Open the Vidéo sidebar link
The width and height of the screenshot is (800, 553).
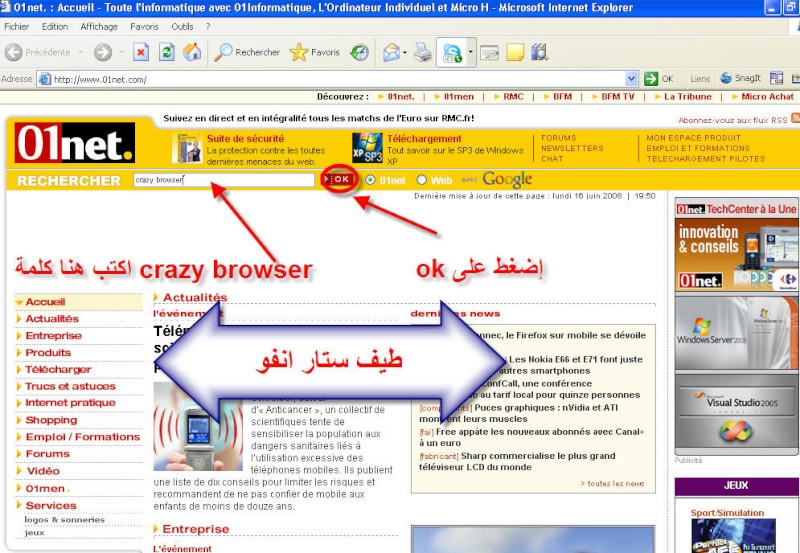point(43,471)
